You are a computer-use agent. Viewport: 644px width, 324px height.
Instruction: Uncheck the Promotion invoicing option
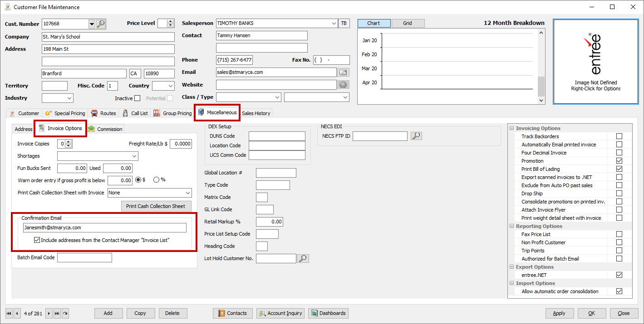[x=619, y=160]
